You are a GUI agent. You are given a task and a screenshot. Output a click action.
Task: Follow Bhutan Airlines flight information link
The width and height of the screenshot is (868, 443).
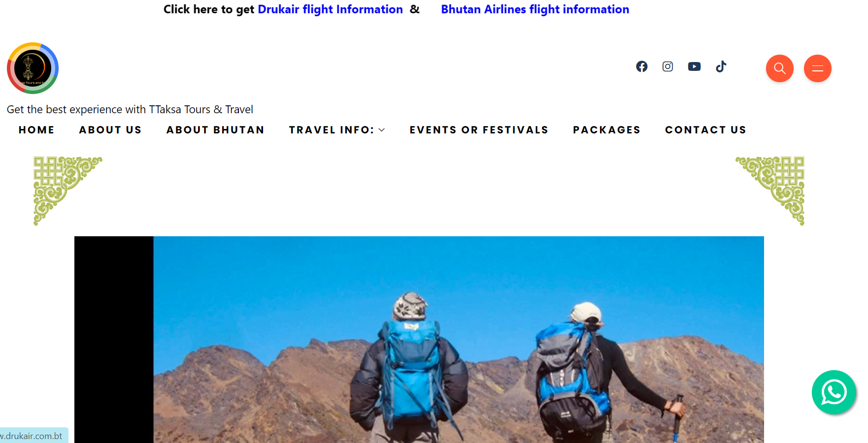click(535, 9)
